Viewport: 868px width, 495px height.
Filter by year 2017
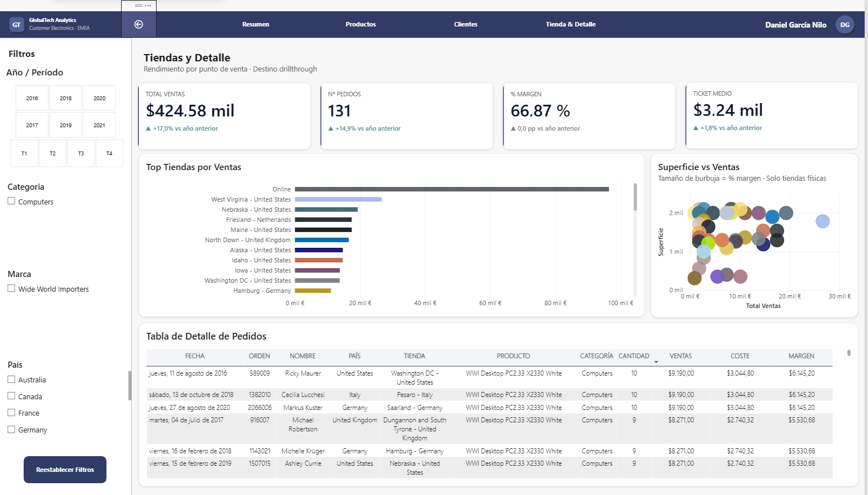click(32, 125)
